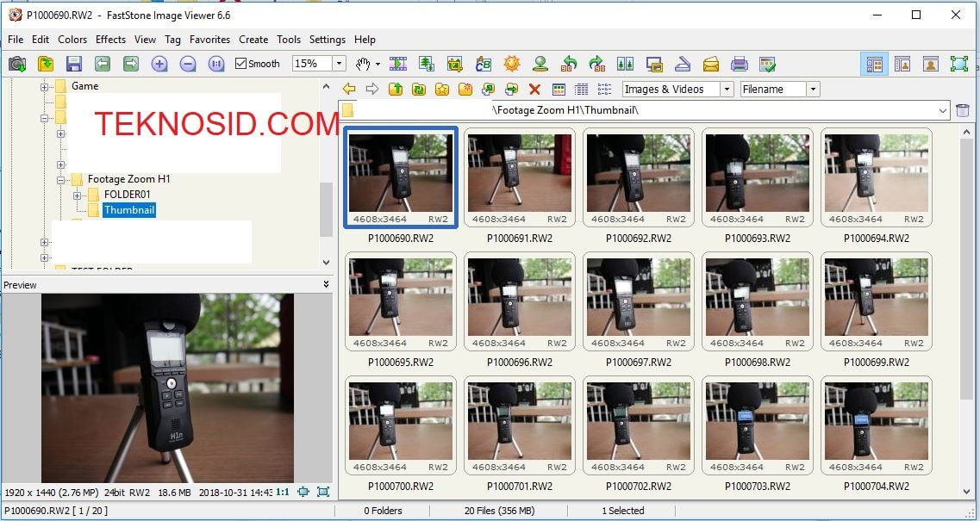Enter Full Screen mode
This screenshot has height=521, width=980.
[958, 64]
